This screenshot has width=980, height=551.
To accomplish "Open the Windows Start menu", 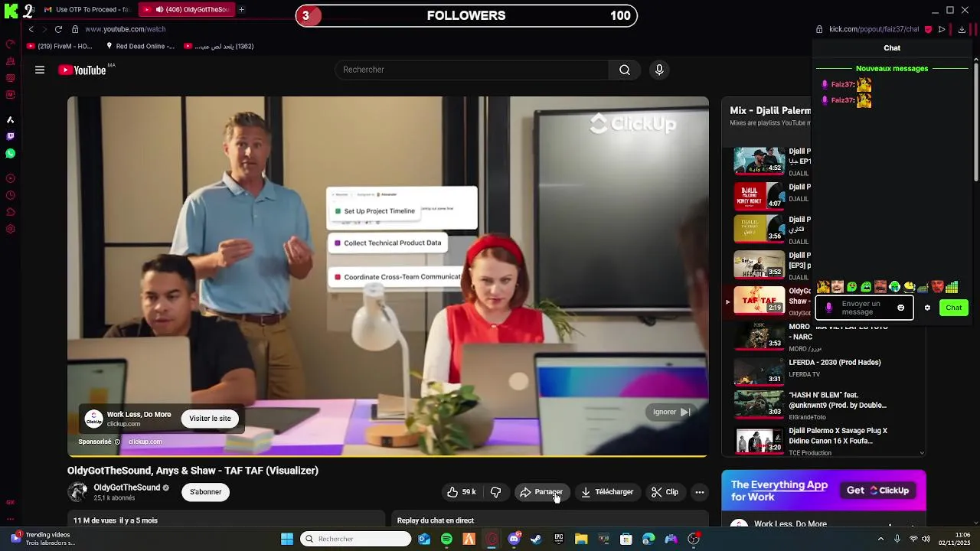I will pyautogui.click(x=287, y=539).
